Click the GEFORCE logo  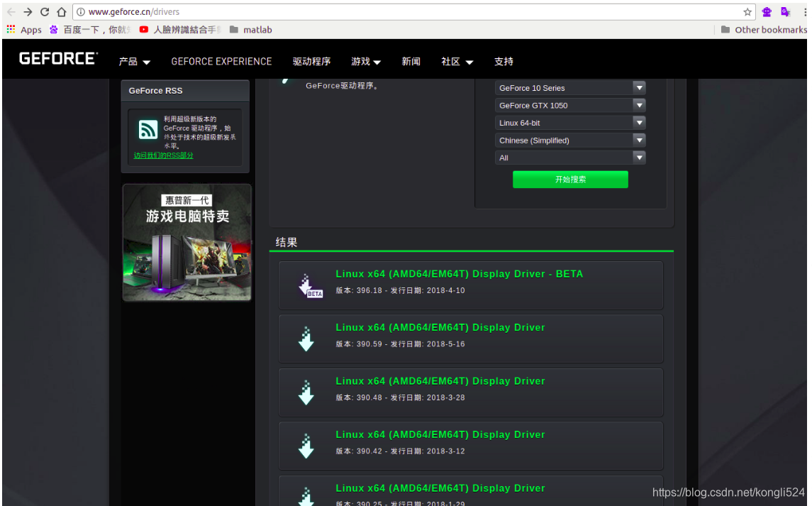58,59
